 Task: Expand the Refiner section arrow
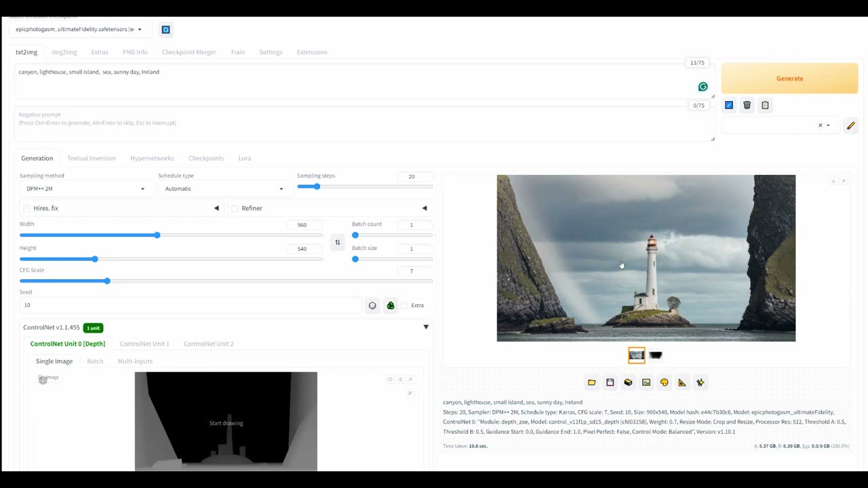[425, 208]
